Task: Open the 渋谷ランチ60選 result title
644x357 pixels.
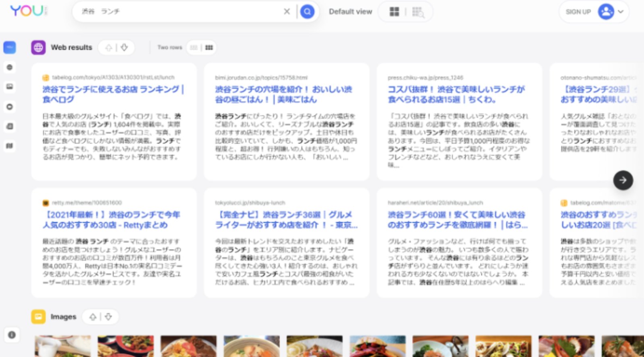Action: 458,220
